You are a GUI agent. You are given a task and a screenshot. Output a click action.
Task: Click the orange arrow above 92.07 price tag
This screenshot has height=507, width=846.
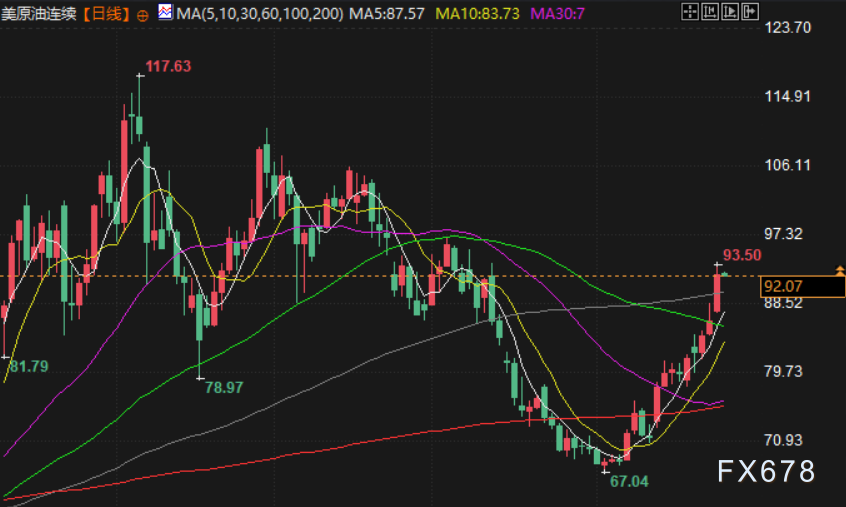[840, 270]
